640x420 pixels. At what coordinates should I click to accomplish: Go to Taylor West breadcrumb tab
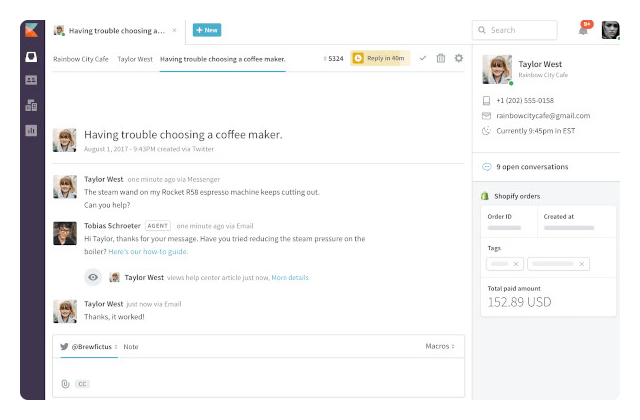click(135, 59)
